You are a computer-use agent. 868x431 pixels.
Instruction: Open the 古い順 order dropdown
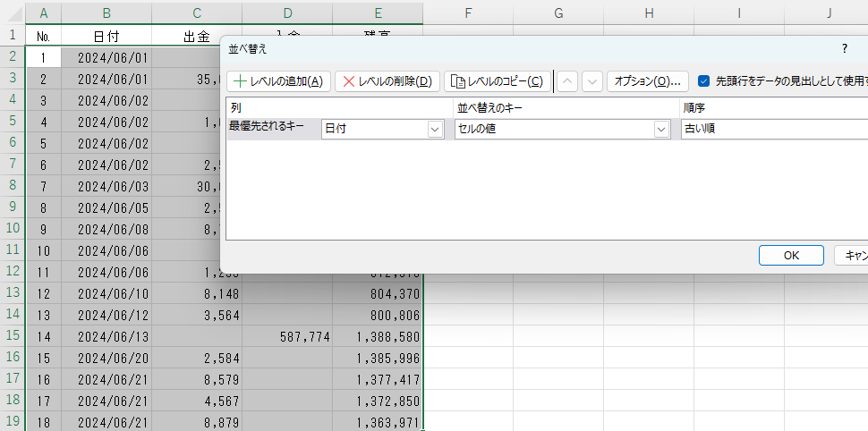pos(775,130)
